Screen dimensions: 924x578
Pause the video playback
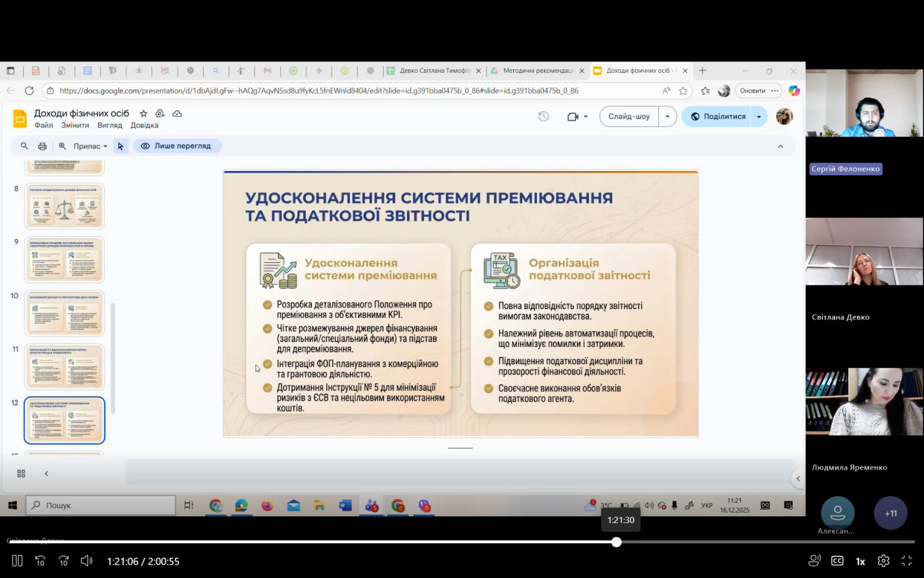coord(17,561)
